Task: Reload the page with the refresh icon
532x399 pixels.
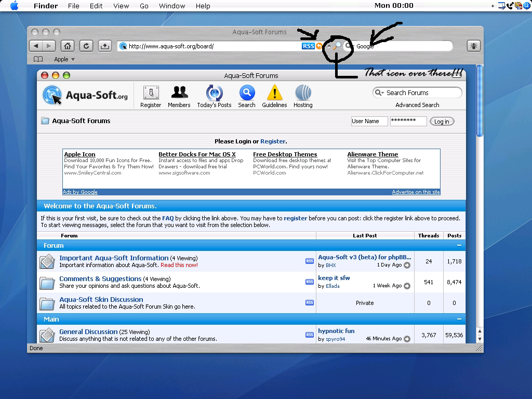Action: point(86,46)
